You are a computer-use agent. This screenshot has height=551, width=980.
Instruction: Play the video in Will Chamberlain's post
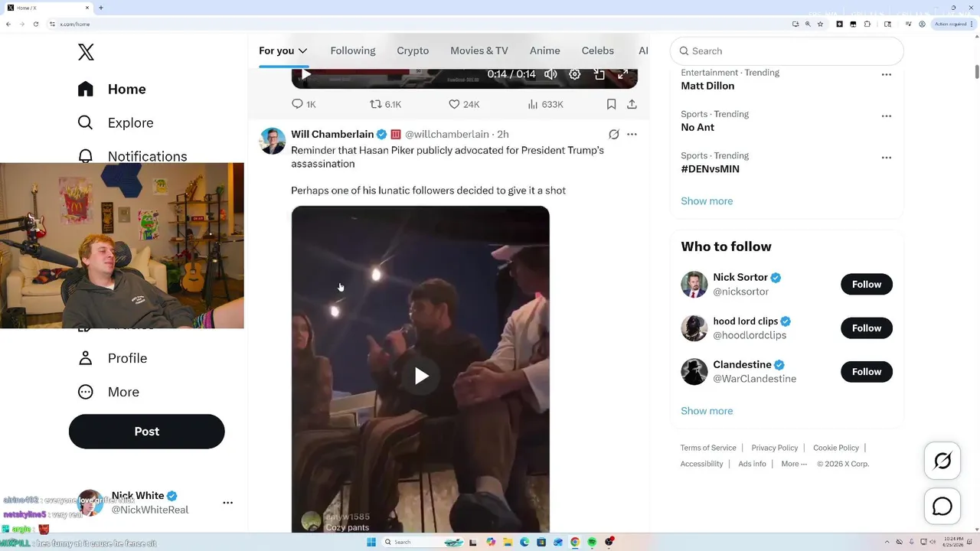[421, 376]
